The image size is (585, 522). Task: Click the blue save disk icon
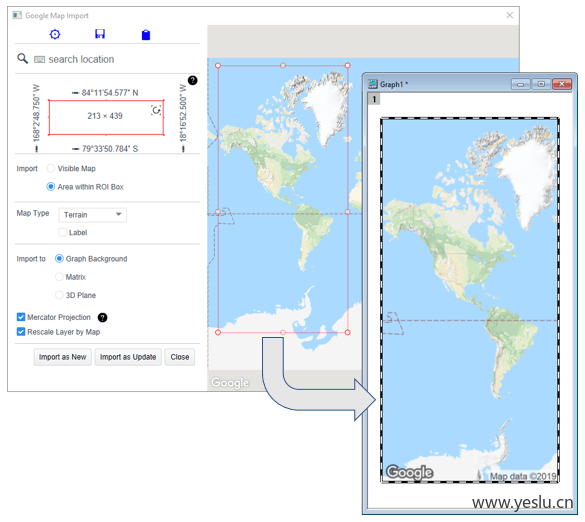(x=100, y=34)
